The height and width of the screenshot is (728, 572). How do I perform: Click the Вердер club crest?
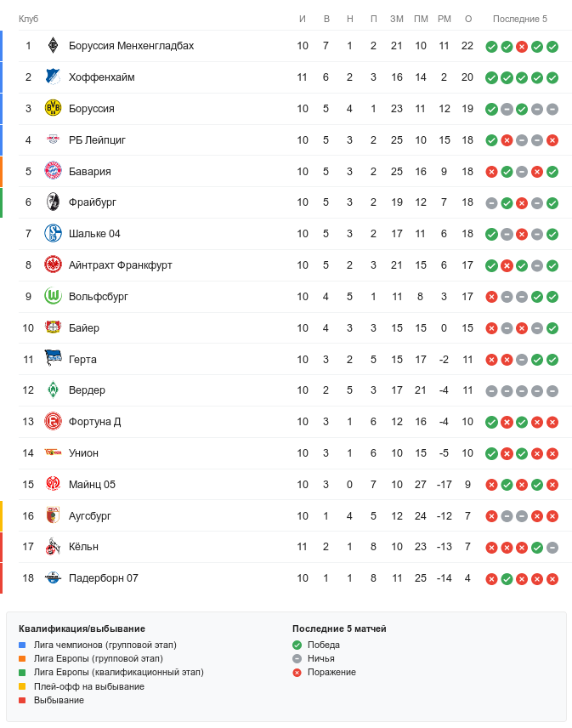(x=54, y=390)
